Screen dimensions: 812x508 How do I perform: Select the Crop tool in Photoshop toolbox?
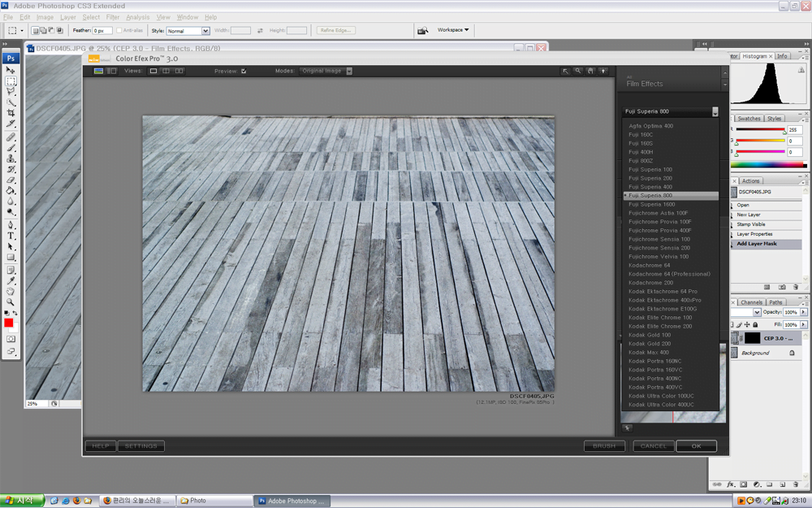pos(11,114)
